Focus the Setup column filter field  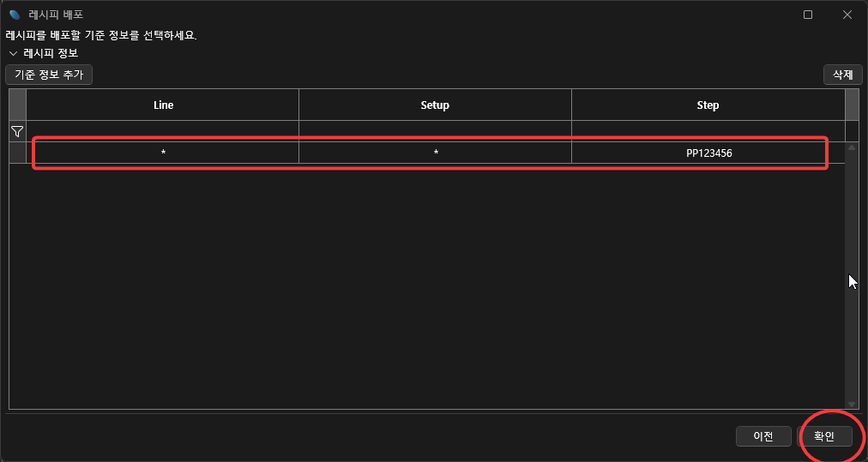point(435,131)
